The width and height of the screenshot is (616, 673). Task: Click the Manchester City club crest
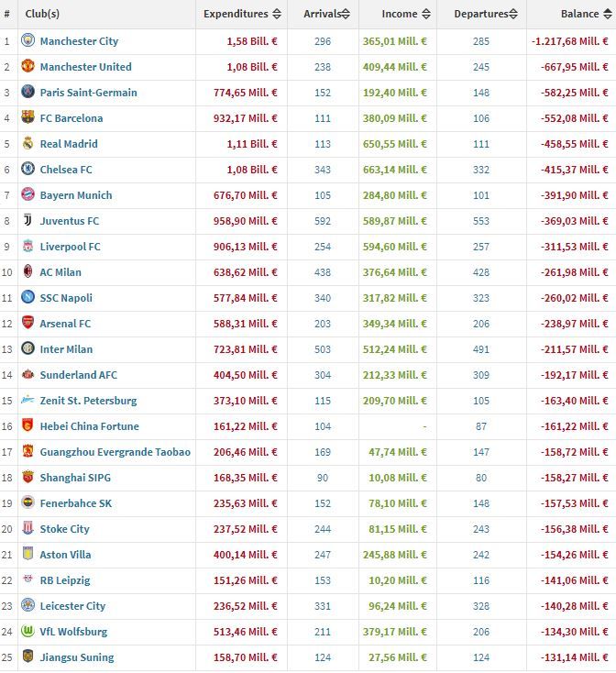tap(27, 41)
